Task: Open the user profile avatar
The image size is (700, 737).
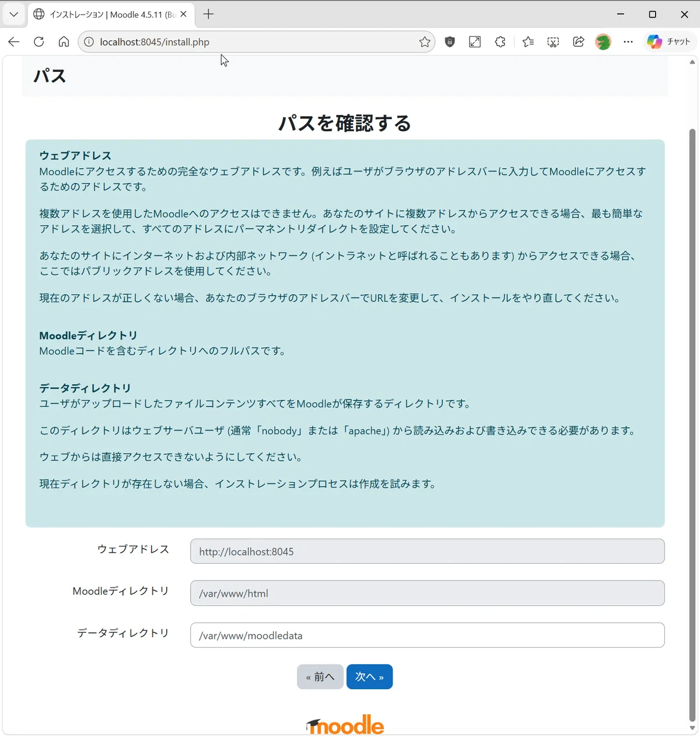Action: 603,41
